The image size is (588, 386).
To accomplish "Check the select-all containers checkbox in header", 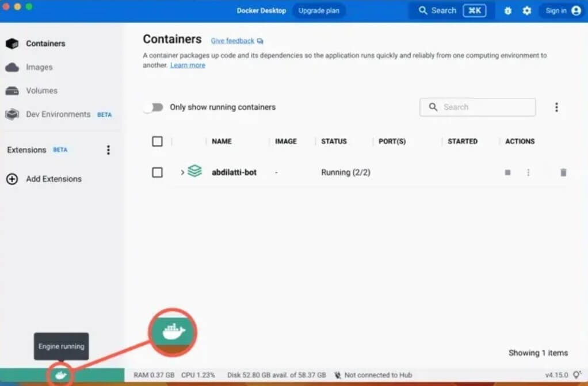I will click(157, 142).
